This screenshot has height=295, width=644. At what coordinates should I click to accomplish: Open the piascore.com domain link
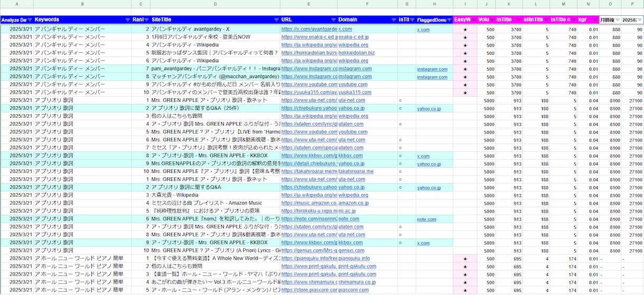[x=353, y=290]
